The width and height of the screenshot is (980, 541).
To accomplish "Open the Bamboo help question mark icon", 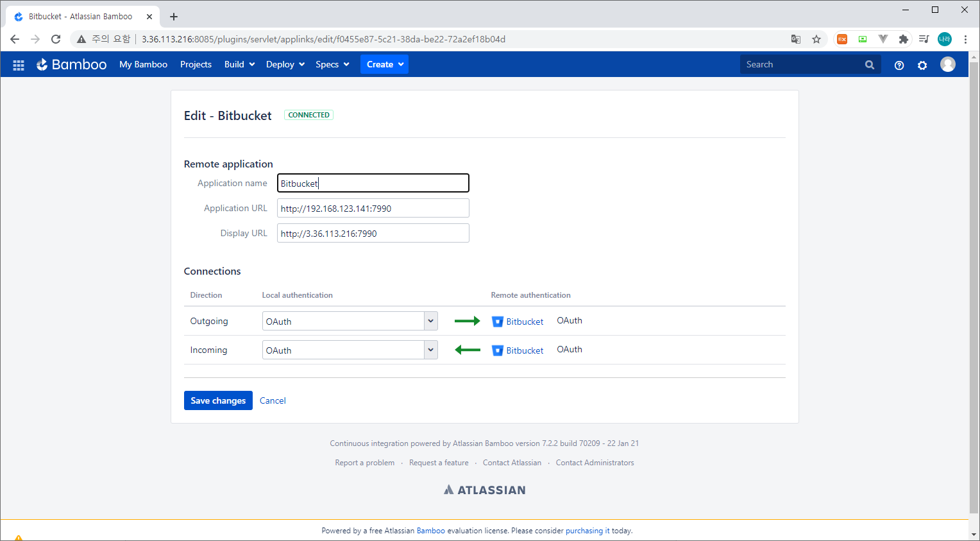I will click(899, 65).
